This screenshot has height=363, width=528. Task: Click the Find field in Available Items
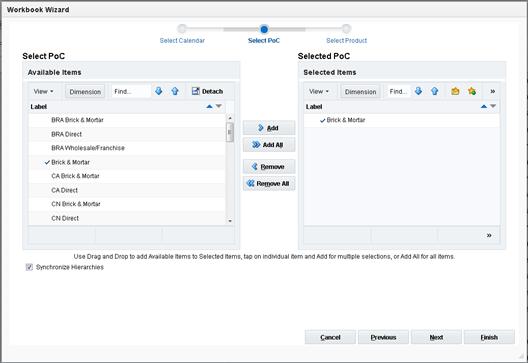(131, 91)
